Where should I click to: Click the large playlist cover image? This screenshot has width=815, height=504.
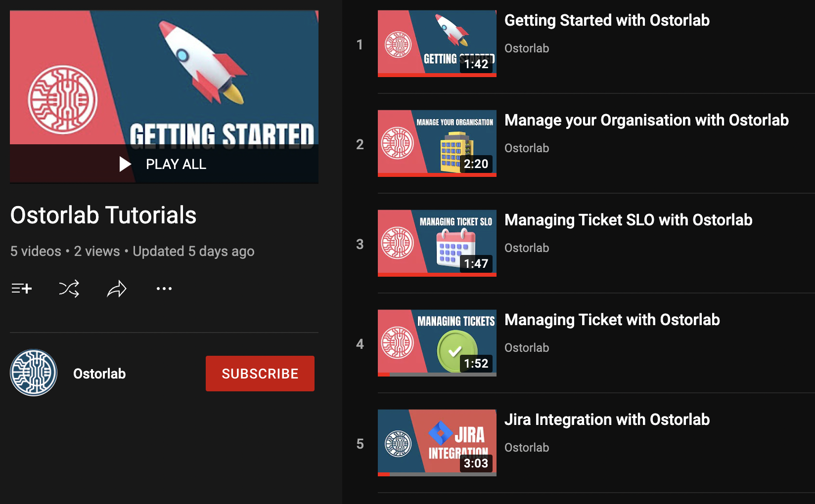point(164,97)
